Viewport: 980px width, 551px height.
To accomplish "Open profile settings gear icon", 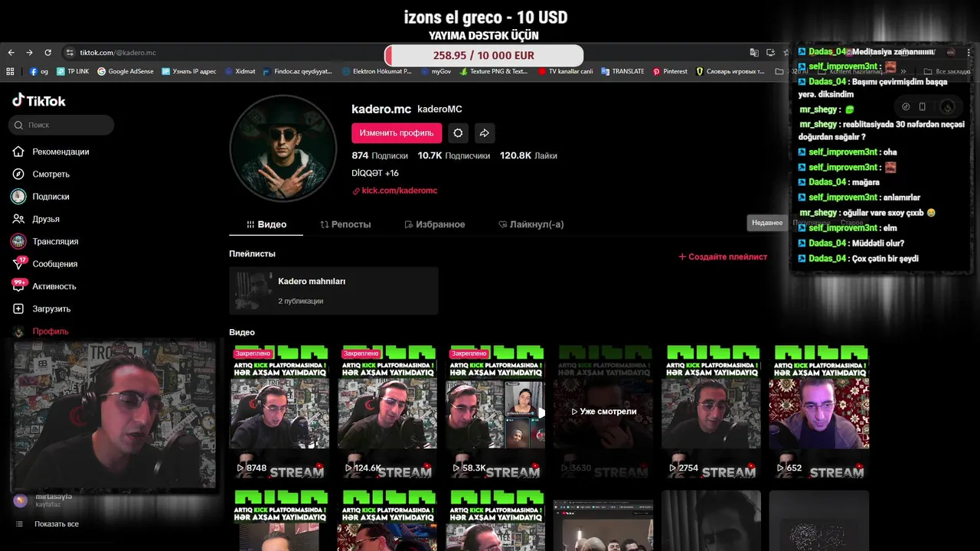I will pos(458,133).
